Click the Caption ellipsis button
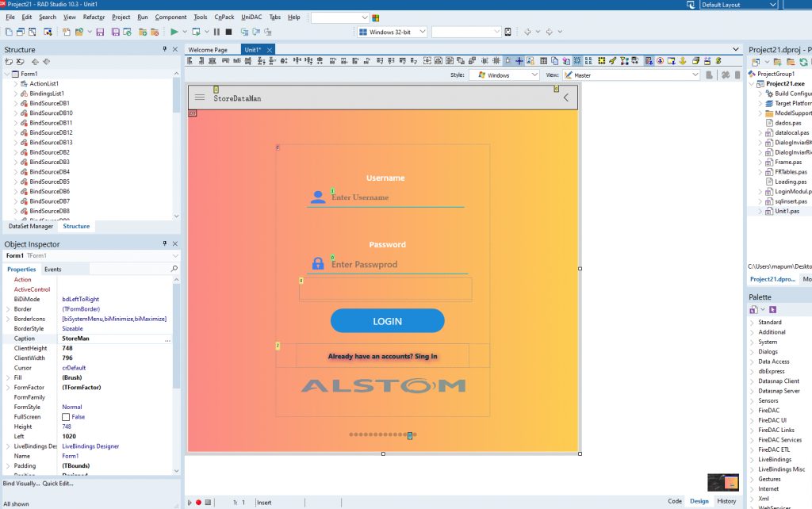Viewport: 812px width, 509px height. click(x=167, y=339)
